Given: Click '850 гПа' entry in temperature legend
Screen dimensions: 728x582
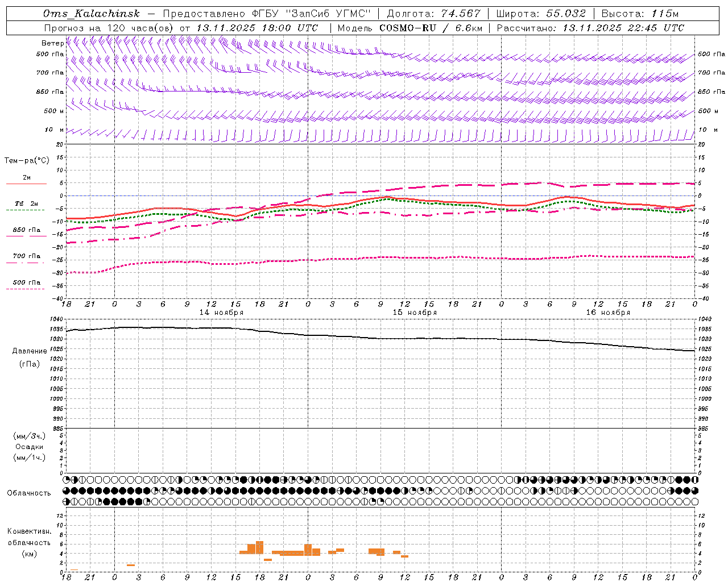Looking at the screenshot, I should point(27,230).
